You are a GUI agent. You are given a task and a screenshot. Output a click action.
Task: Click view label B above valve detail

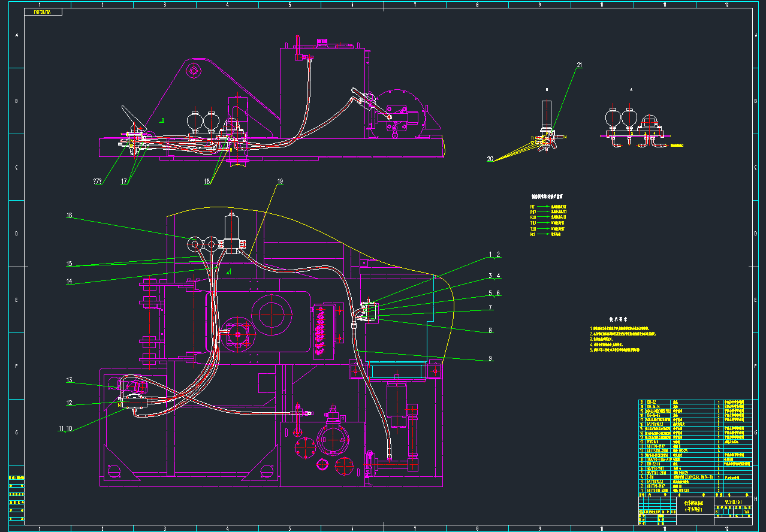547,89
